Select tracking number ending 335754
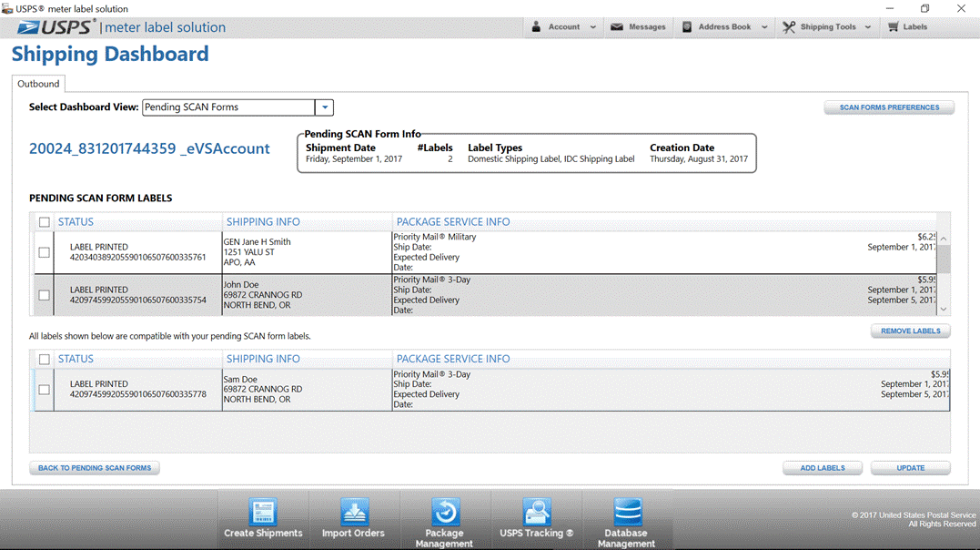 (138, 300)
